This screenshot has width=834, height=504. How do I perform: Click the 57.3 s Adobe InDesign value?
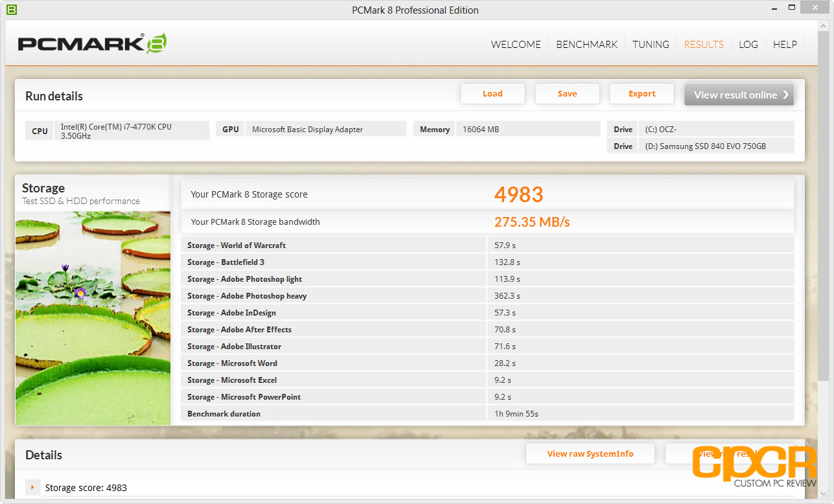click(x=505, y=312)
